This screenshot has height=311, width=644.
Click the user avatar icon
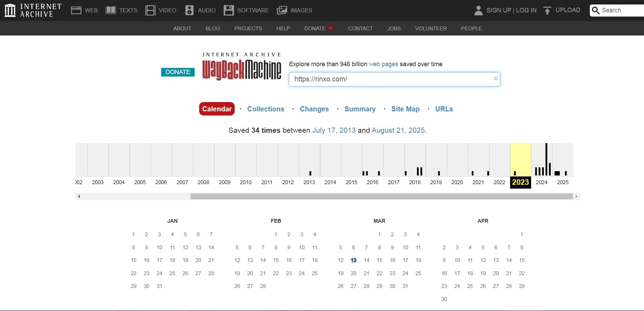coord(478,10)
